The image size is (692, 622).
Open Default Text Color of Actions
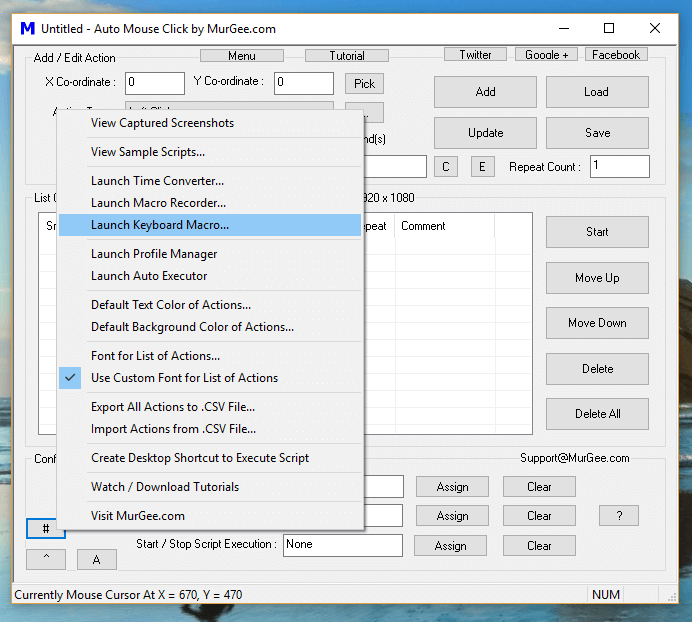pyautogui.click(x=210, y=305)
